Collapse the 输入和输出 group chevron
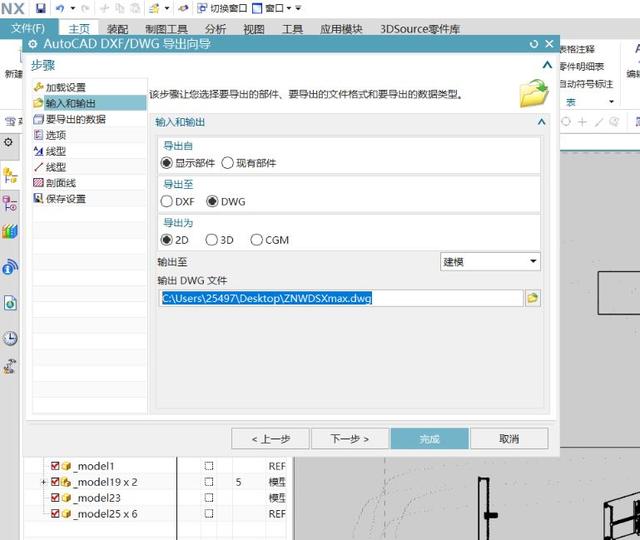 [542, 122]
